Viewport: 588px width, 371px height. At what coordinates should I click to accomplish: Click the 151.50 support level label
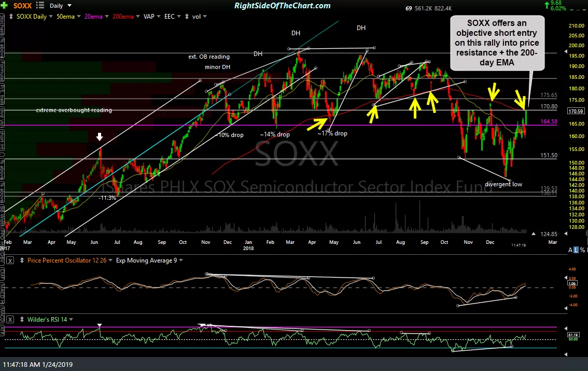[549, 155]
